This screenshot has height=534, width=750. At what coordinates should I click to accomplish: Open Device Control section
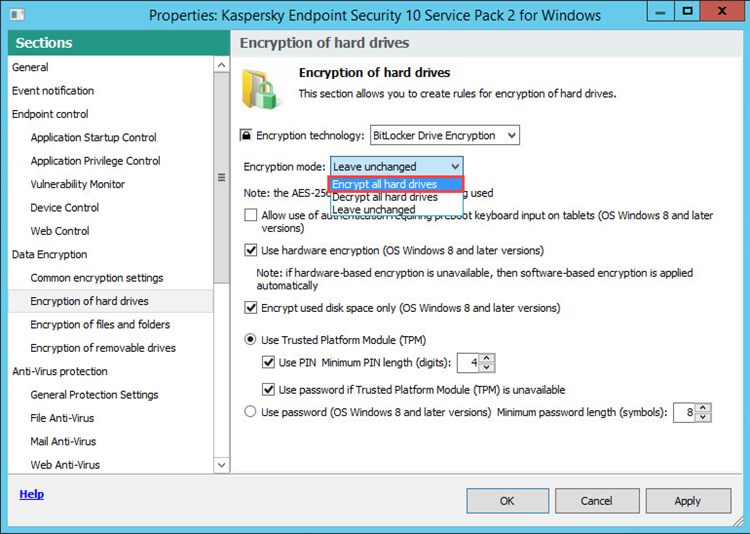(110, 208)
